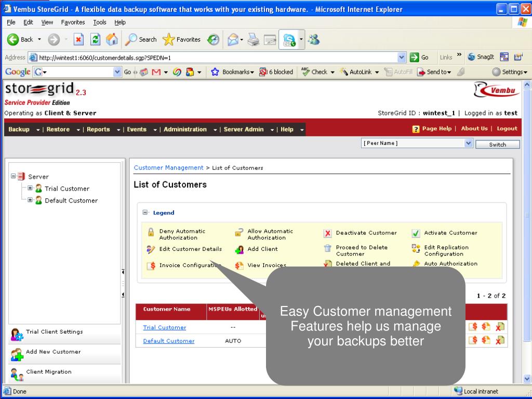Click into the address bar URL field
Screen dimensions: 532x399
(217, 58)
